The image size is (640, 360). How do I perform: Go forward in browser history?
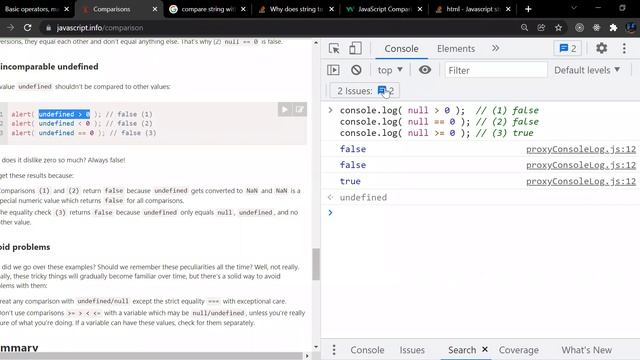[10, 28]
